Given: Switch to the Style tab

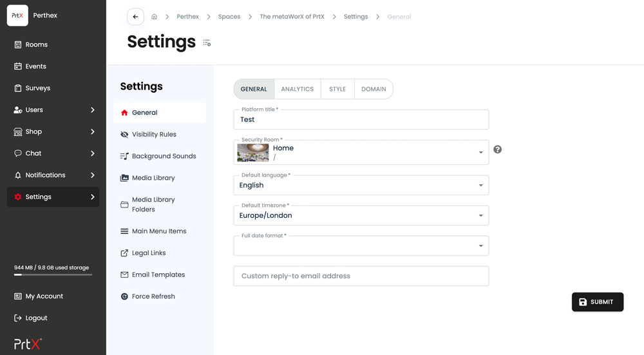Looking at the screenshot, I should 337,89.
